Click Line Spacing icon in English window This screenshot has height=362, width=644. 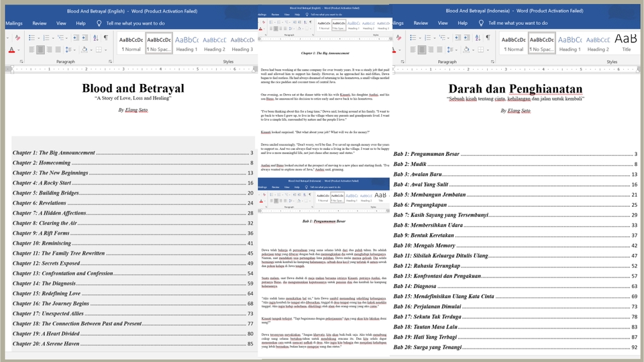click(x=68, y=50)
